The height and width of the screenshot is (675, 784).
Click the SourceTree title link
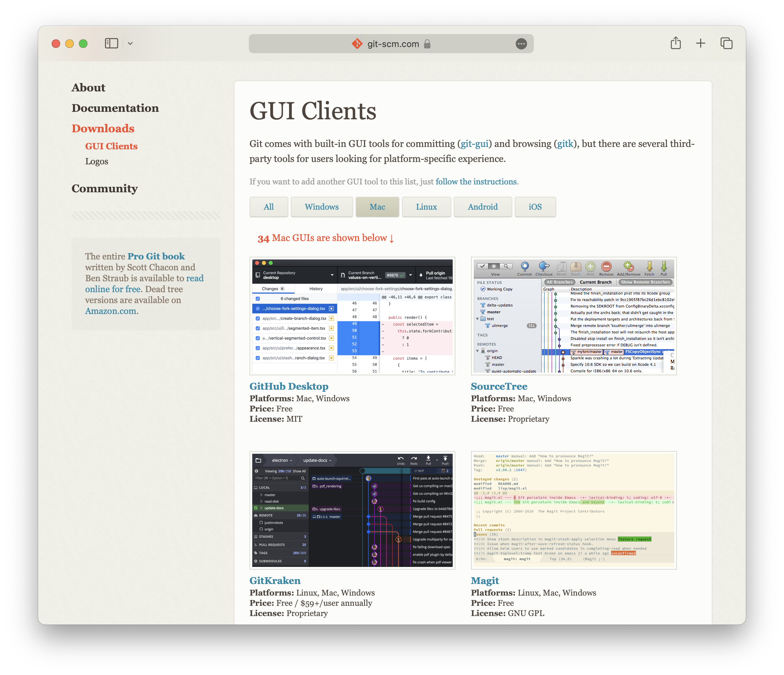click(499, 386)
